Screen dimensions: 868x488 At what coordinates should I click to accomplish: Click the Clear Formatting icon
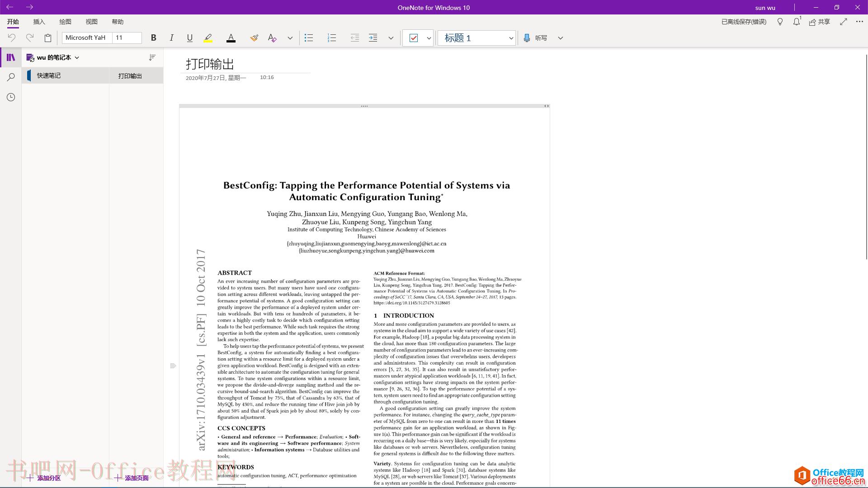tap(272, 38)
